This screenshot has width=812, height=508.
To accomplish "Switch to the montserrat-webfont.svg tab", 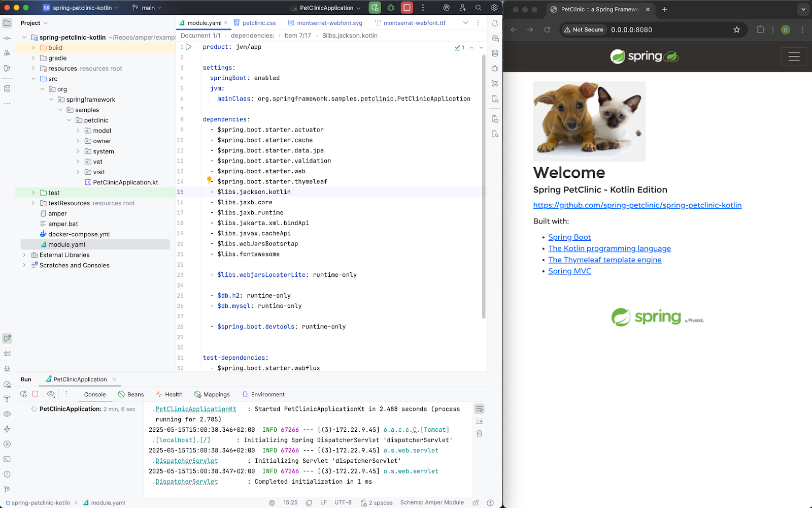I will [325, 23].
